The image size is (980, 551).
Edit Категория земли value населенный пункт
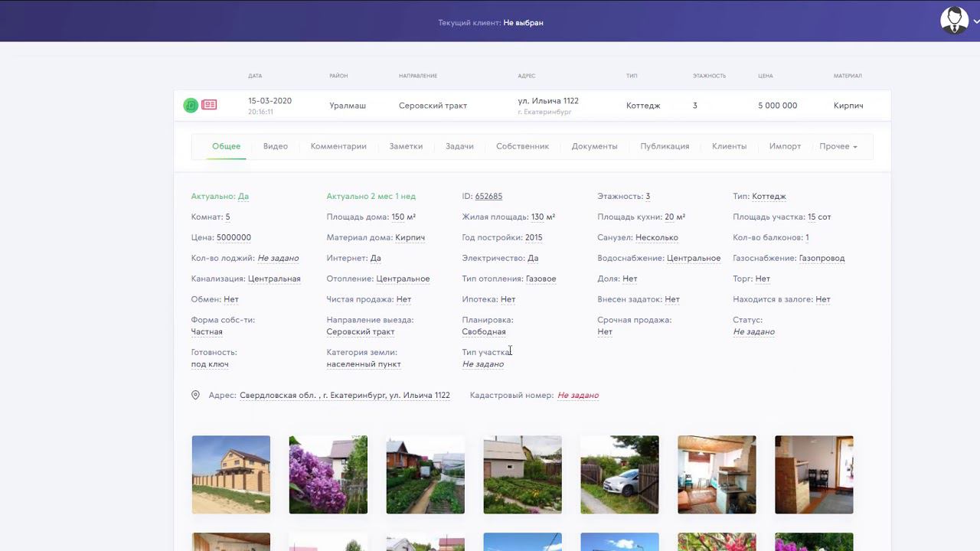[x=364, y=364]
